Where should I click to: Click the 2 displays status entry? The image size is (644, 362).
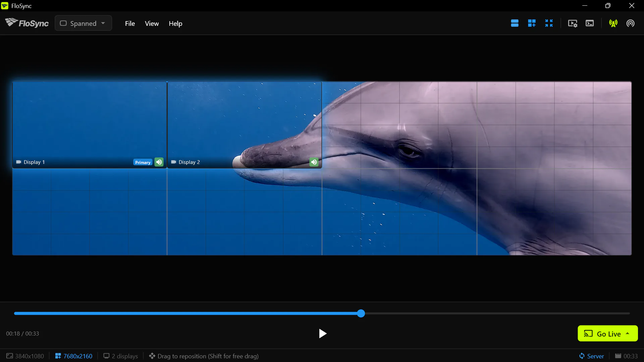click(121, 356)
